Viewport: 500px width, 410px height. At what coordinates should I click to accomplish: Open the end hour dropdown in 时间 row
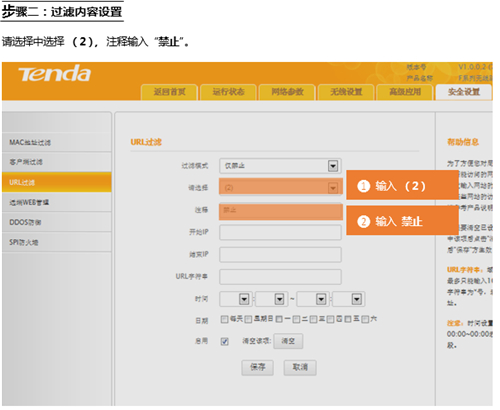click(313, 299)
